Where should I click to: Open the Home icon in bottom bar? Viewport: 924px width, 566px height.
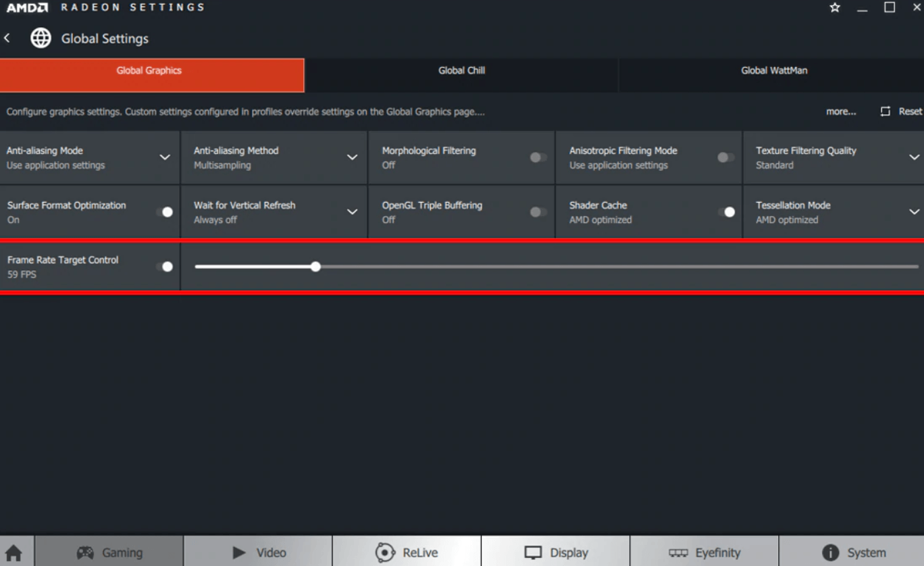coord(14,553)
